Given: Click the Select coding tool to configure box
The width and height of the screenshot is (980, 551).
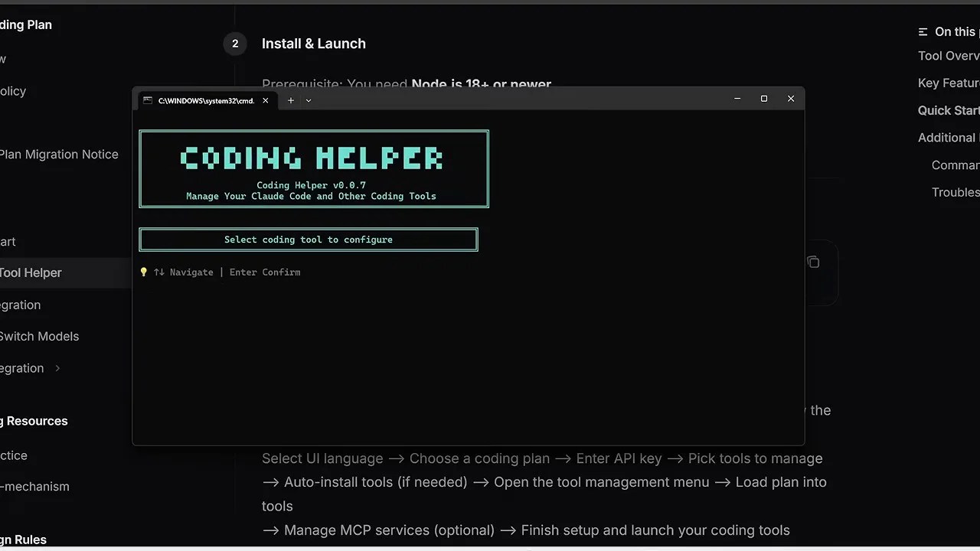Looking at the screenshot, I should [309, 240].
